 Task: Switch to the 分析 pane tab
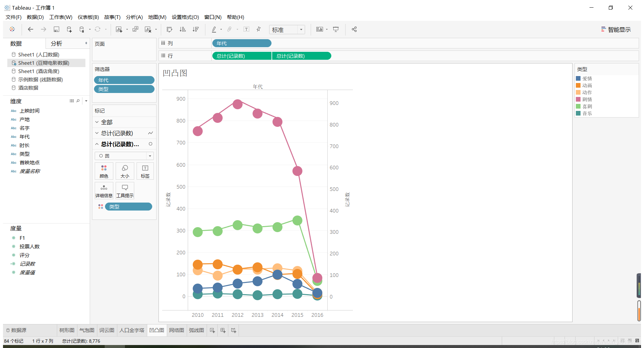(x=56, y=43)
